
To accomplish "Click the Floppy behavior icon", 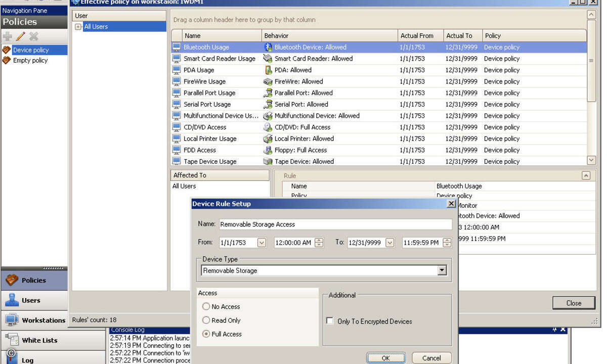I will click(268, 150).
